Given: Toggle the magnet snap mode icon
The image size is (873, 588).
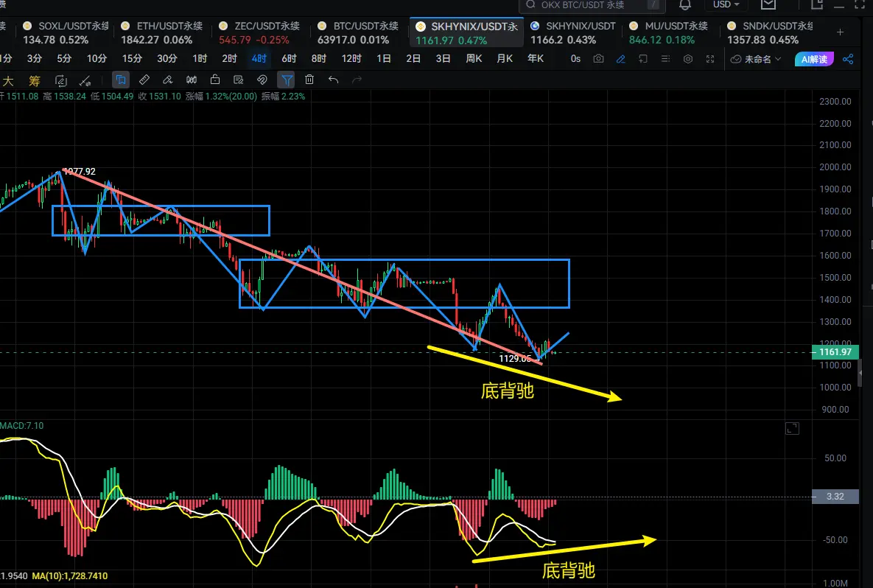Looking at the screenshot, I should (262, 80).
